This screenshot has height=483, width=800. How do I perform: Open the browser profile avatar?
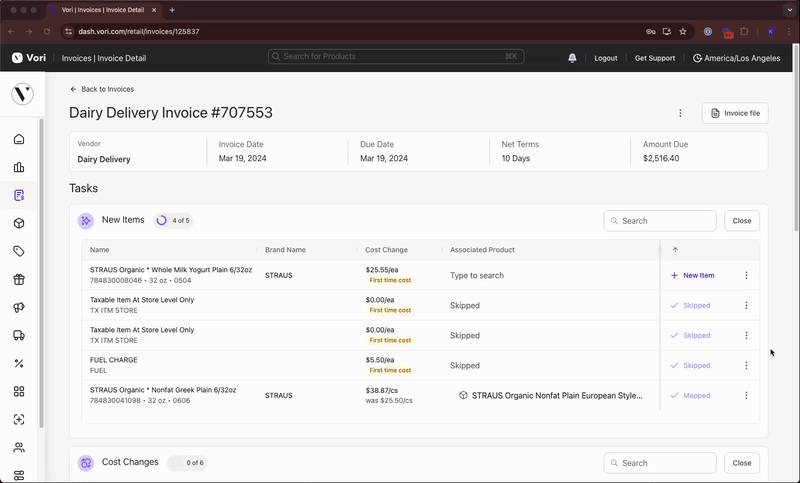click(771, 32)
